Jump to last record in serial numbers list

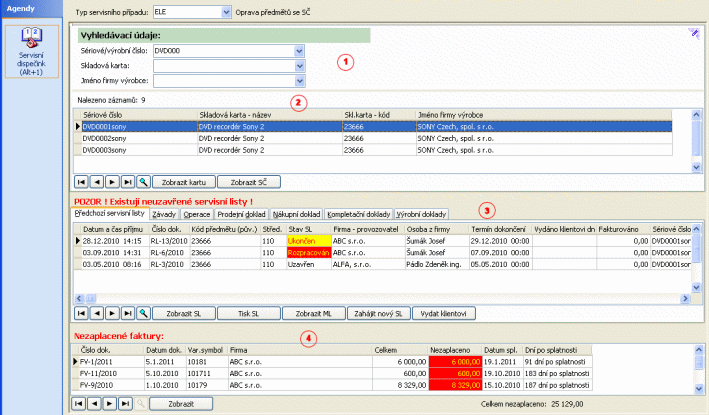(x=127, y=183)
